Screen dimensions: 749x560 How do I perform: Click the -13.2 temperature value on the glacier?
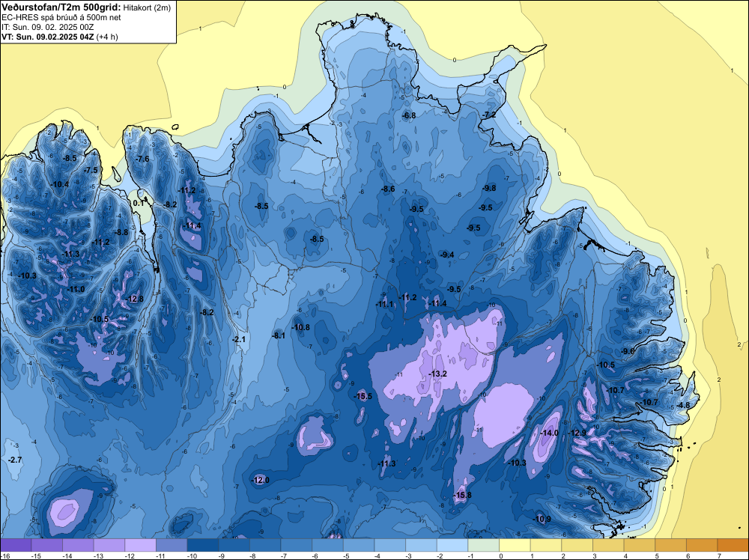[438, 374]
